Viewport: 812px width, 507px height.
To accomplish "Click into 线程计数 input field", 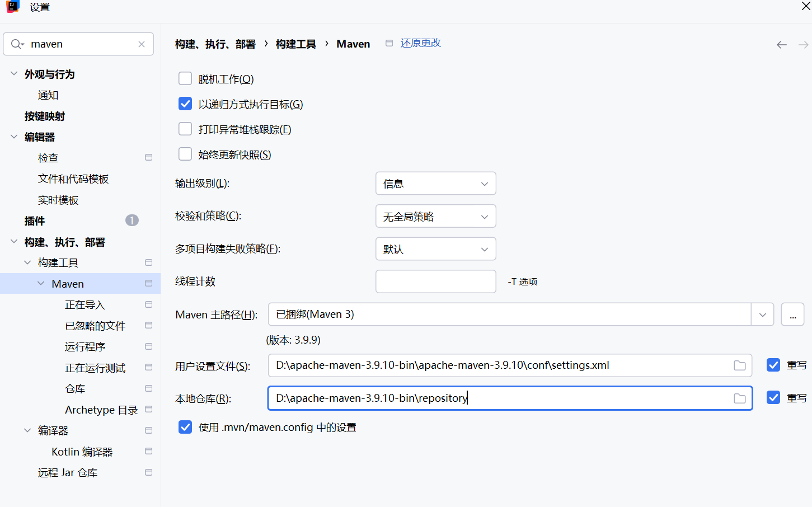I will [436, 281].
